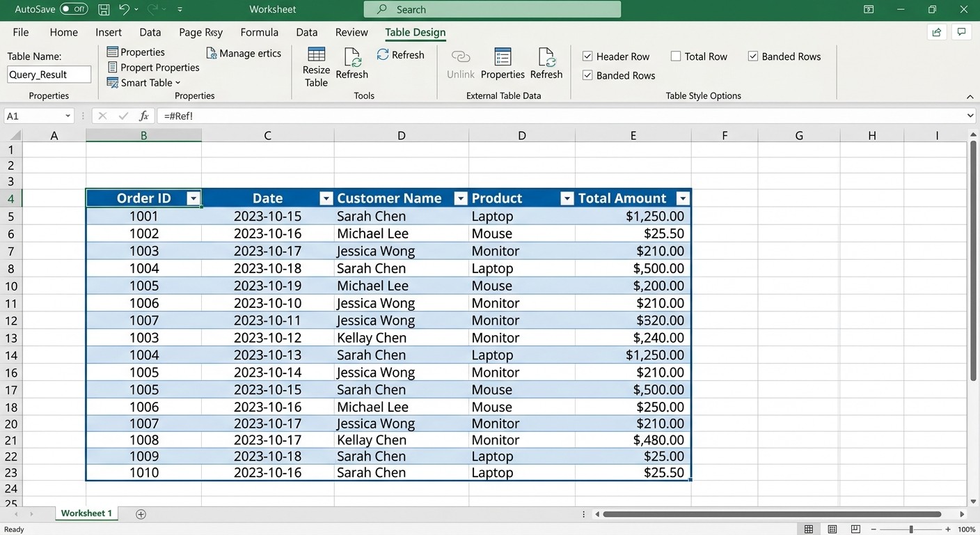Select column header F
The height and width of the screenshot is (535, 980).
point(725,136)
